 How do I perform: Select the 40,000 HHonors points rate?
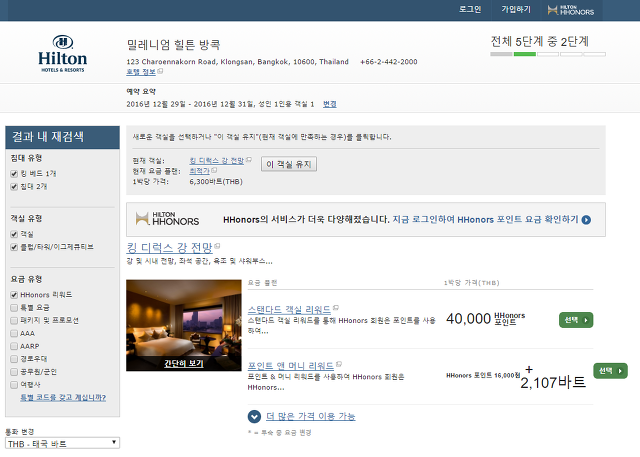point(576,320)
